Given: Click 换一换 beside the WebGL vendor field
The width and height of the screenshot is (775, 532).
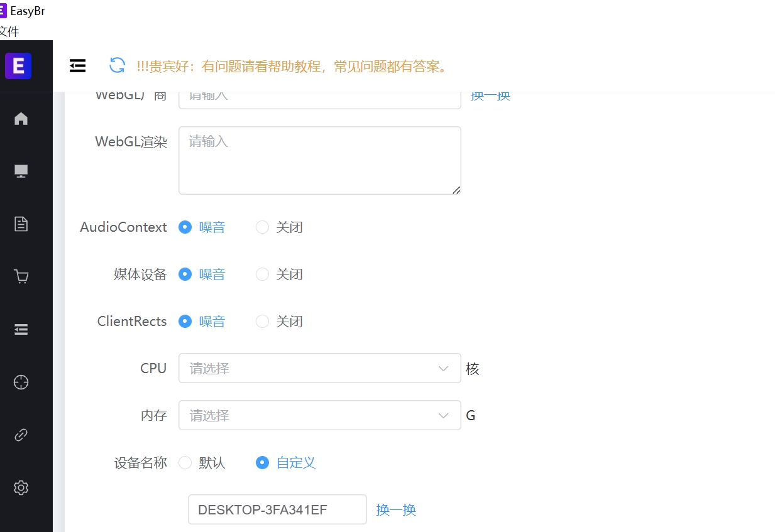Looking at the screenshot, I should (490, 95).
